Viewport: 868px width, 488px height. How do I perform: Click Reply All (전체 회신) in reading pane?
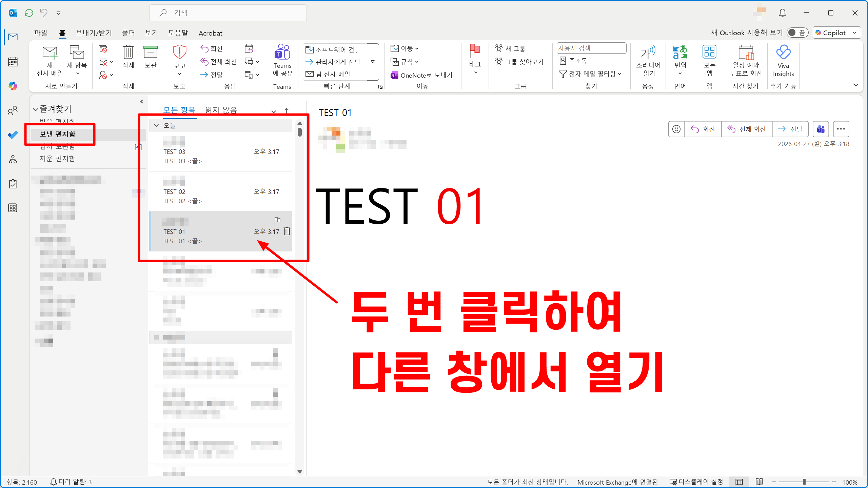(747, 129)
